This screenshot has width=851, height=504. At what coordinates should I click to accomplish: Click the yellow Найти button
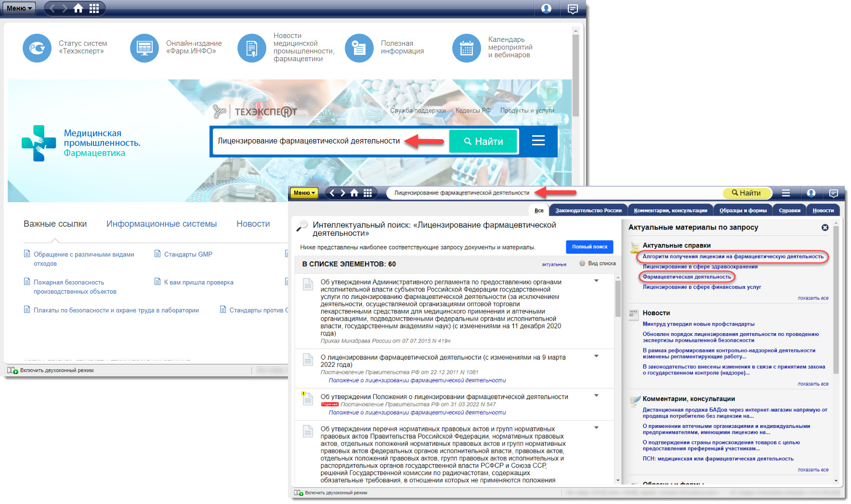coord(746,193)
